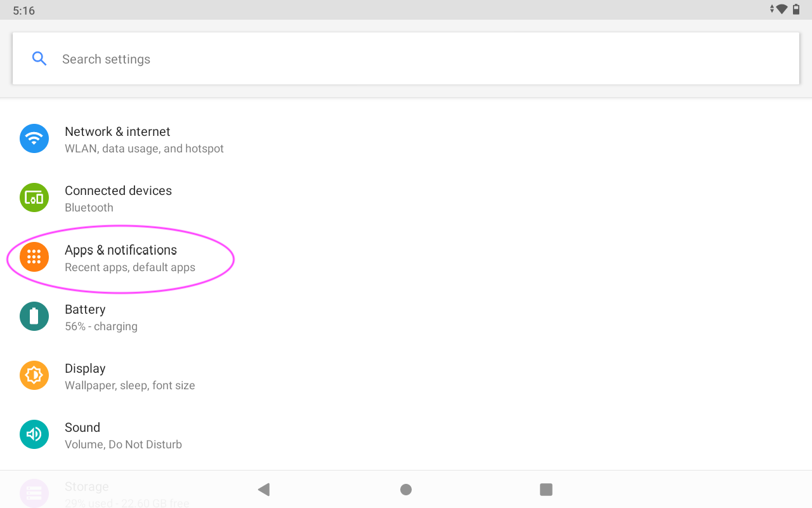Image resolution: width=812 pixels, height=508 pixels.
Task: Tap the green Connected devices icon
Action: click(x=34, y=197)
